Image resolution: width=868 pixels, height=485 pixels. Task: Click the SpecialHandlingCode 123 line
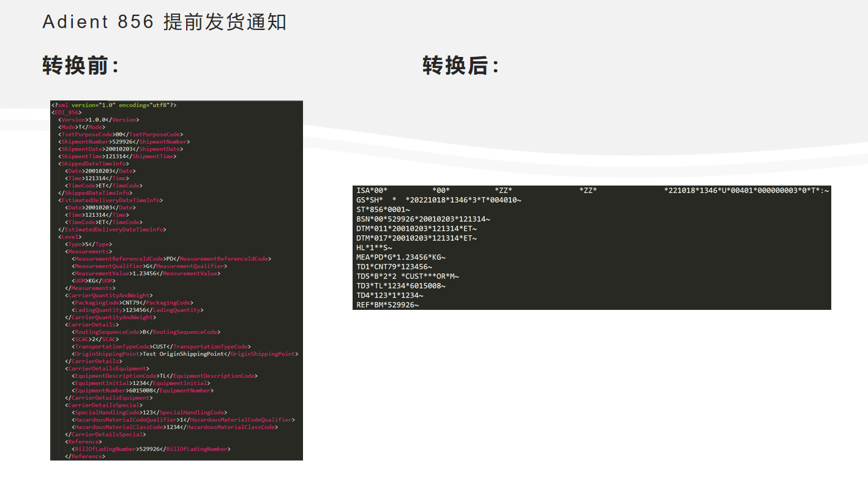pos(149,413)
